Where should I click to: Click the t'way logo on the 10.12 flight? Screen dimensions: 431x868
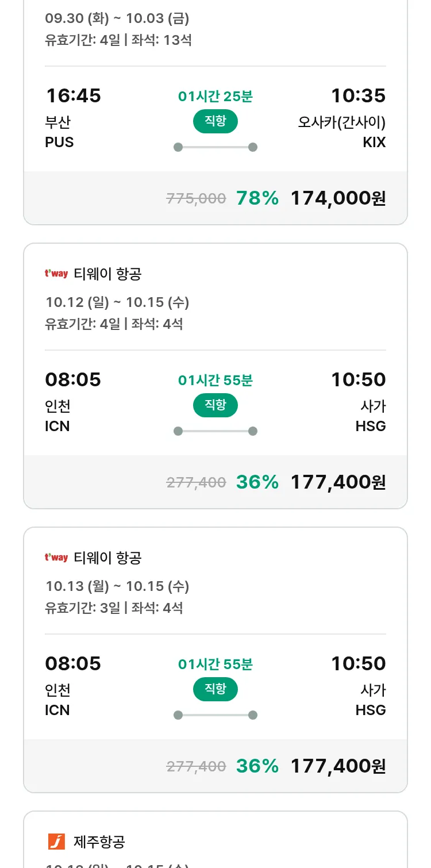pos(56,274)
